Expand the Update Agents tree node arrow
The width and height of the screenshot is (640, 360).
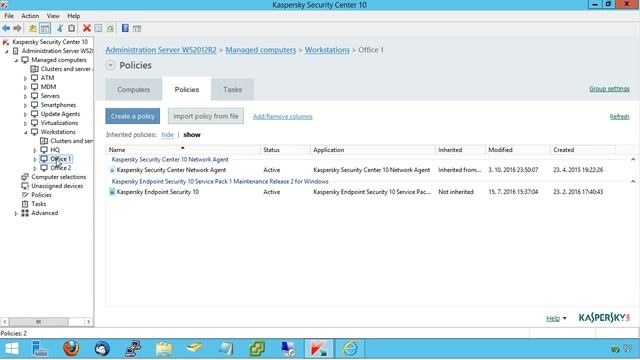click(x=25, y=114)
